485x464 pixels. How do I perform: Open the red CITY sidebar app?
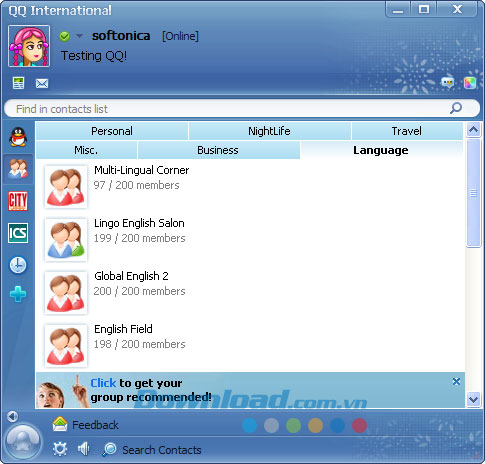tap(18, 201)
